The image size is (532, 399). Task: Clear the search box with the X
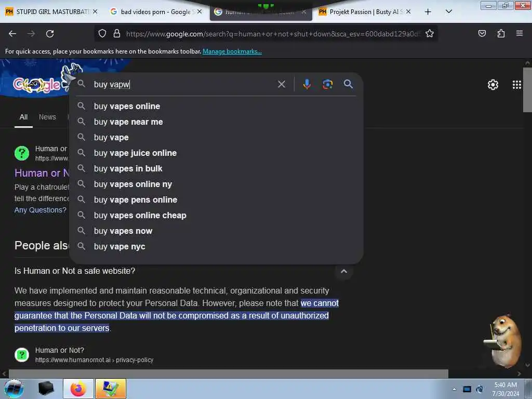pyautogui.click(x=282, y=84)
